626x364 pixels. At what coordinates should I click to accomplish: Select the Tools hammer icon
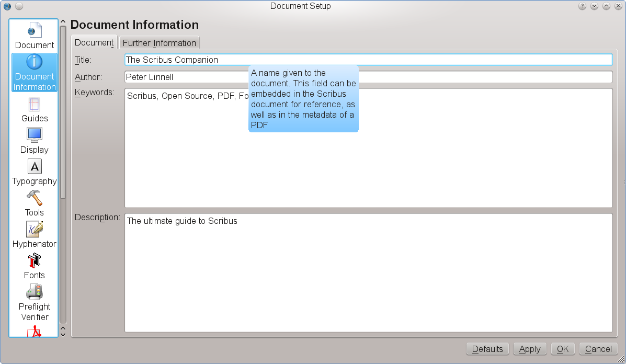click(x=35, y=199)
